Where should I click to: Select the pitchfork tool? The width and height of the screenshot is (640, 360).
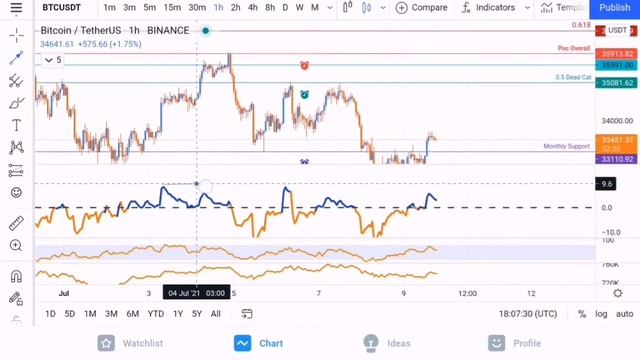pyautogui.click(x=16, y=80)
